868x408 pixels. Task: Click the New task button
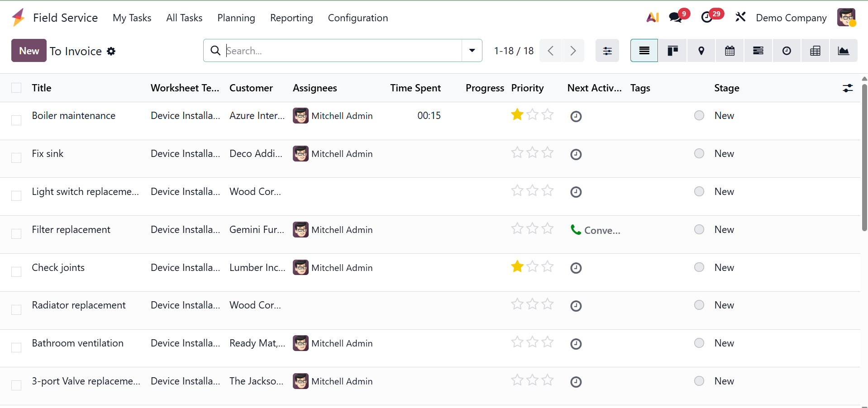tap(29, 51)
